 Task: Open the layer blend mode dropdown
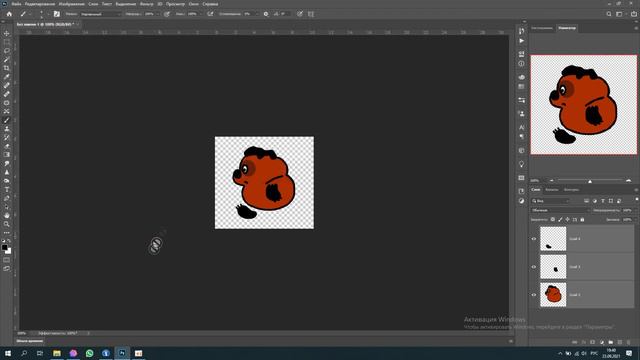[x=560, y=210]
